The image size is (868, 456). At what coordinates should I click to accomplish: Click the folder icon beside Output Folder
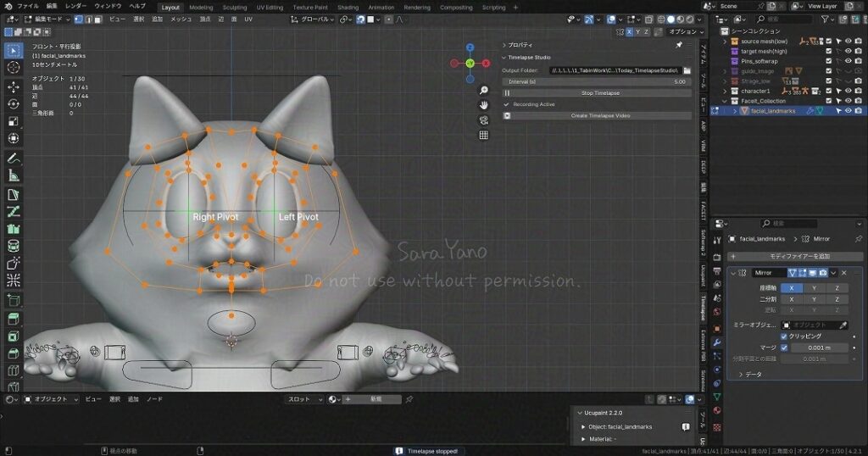pos(687,70)
